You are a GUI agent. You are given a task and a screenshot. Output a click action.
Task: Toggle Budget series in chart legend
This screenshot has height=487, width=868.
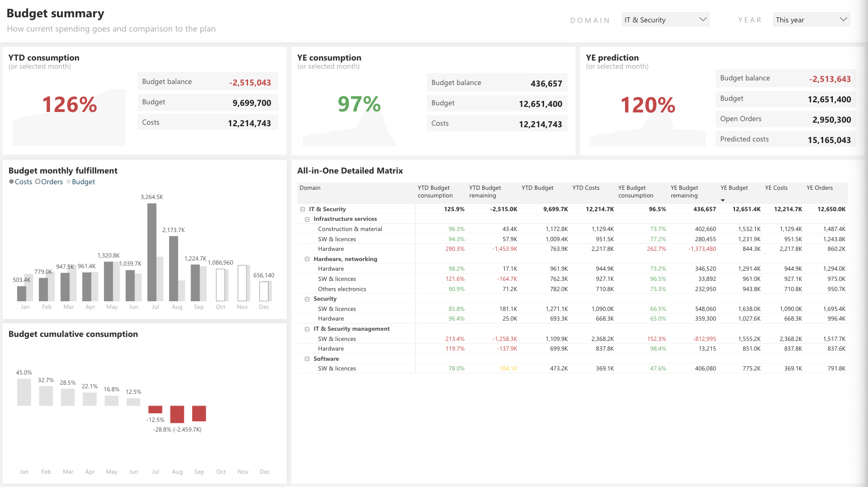80,182
